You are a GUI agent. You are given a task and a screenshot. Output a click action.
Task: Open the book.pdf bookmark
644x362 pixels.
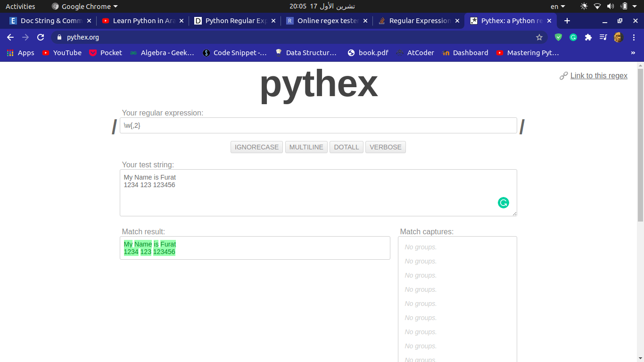[x=368, y=53]
